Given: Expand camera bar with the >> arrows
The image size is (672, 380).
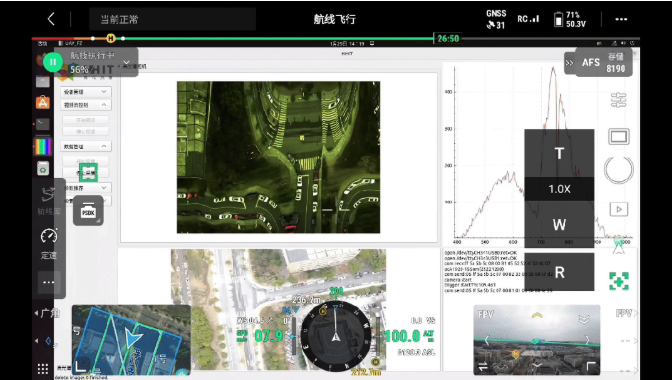Looking at the screenshot, I should pyautogui.click(x=569, y=63).
